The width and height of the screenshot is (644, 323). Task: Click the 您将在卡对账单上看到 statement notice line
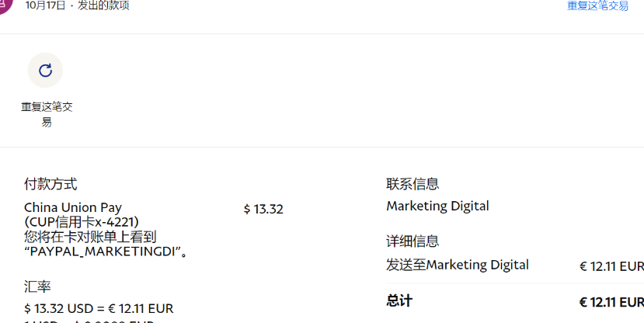91,237
